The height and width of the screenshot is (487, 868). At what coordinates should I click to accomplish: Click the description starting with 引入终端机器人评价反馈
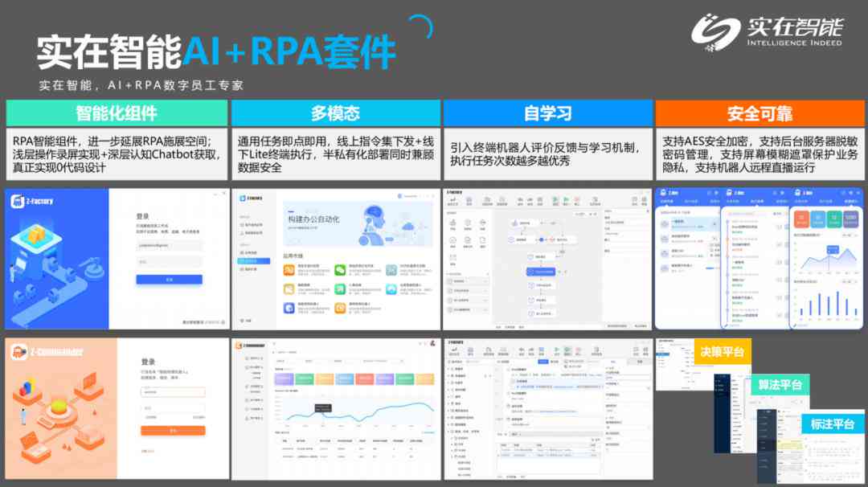[x=545, y=153]
